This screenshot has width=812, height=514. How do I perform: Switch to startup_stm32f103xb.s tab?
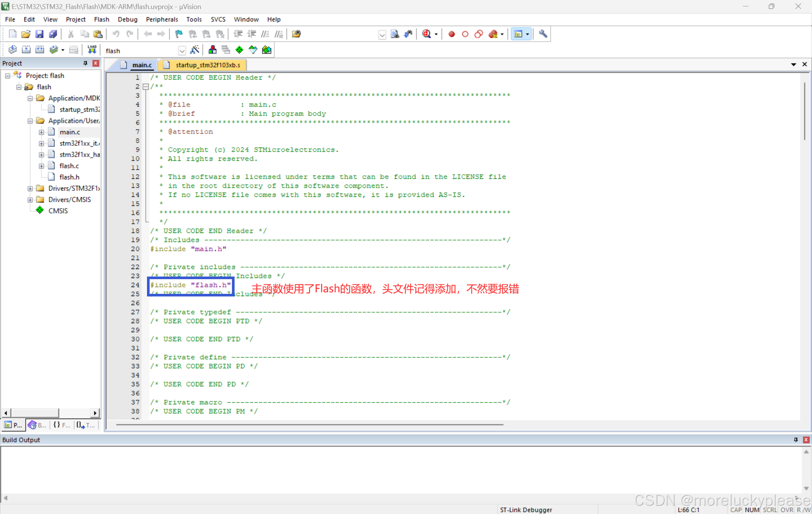click(x=208, y=65)
